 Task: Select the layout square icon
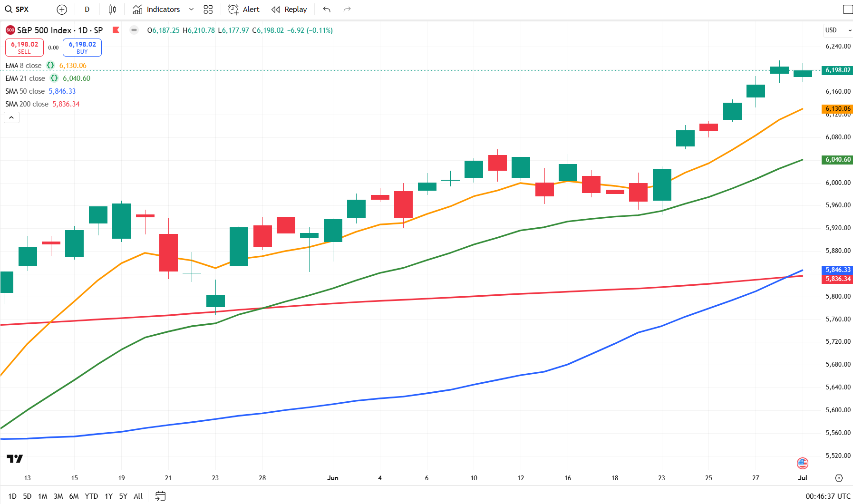[847, 10]
